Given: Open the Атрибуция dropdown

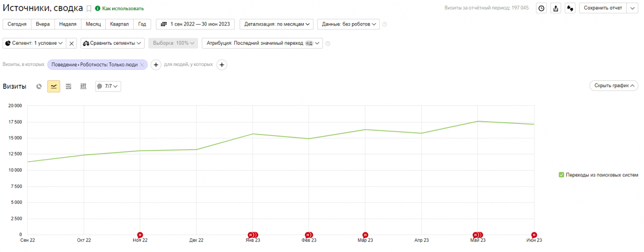Looking at the screenshot, I should click(x=262, y=43).
